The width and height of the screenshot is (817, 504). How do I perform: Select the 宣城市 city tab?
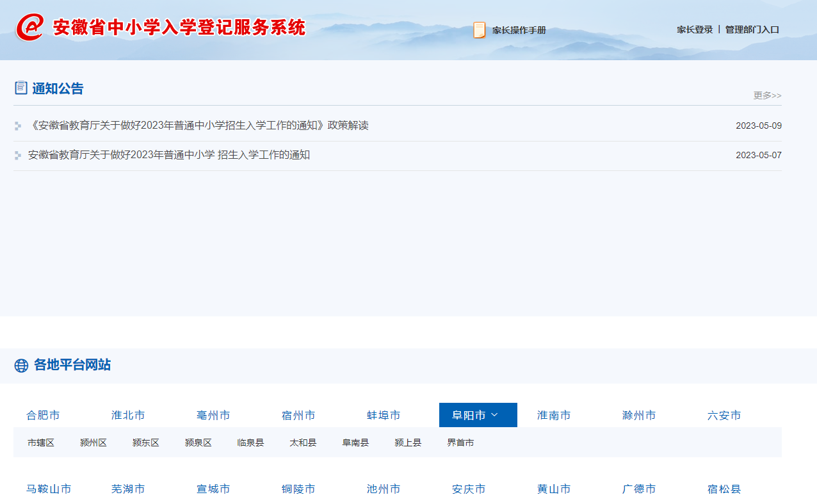(213, 489)
